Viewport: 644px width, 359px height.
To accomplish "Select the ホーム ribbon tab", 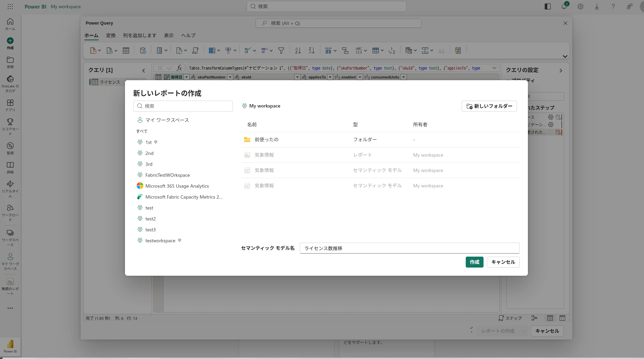I will pyautogui.click(x=91, y=35).
